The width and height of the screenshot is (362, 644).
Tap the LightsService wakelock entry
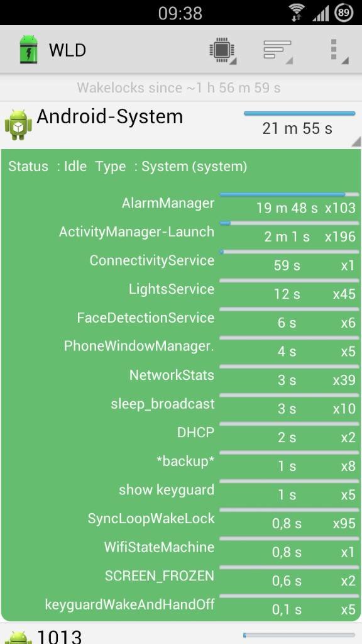point(181,289)
